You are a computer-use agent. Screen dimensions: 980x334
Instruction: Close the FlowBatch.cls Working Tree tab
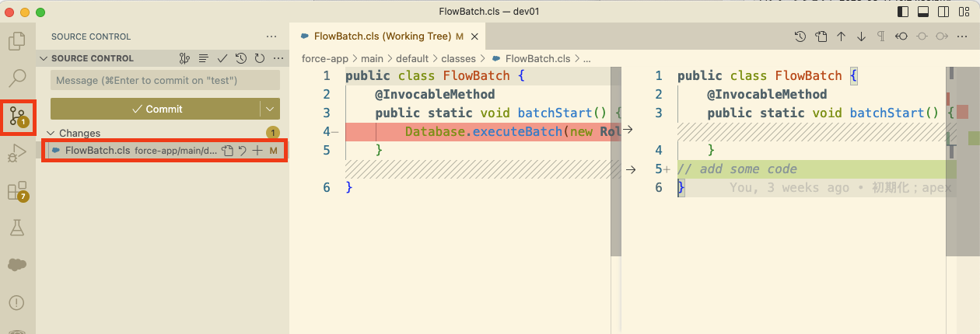pos(475,37)
